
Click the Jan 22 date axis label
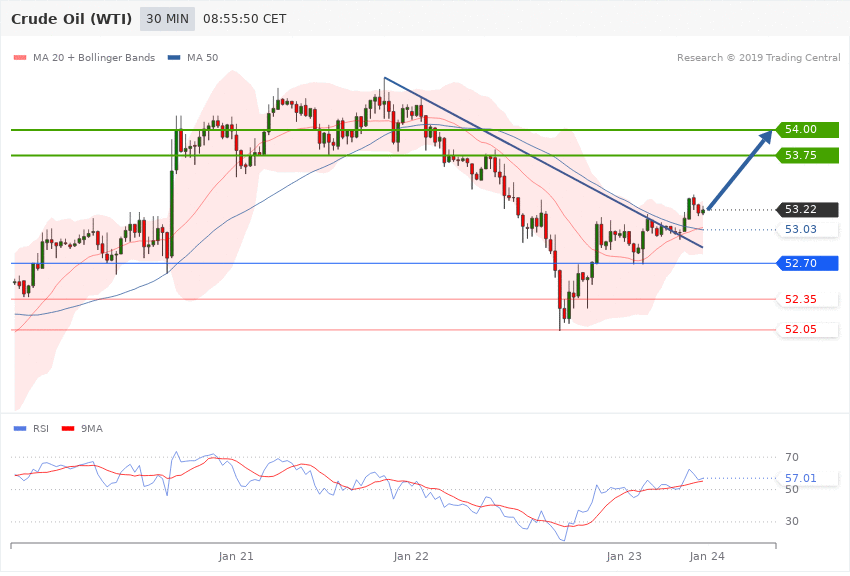tap(411, 556)
